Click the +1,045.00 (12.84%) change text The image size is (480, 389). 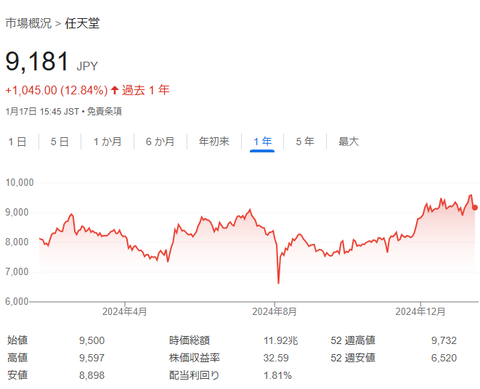click(x=56, y=90)
